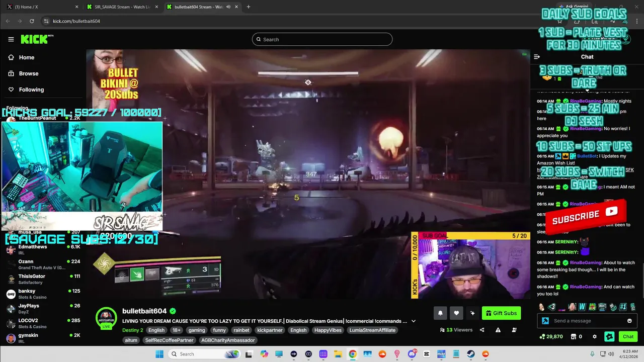The width and height of the screenshot is (644, 362).
Task: Click the Kick search field
Action: [x=322, y=39]
